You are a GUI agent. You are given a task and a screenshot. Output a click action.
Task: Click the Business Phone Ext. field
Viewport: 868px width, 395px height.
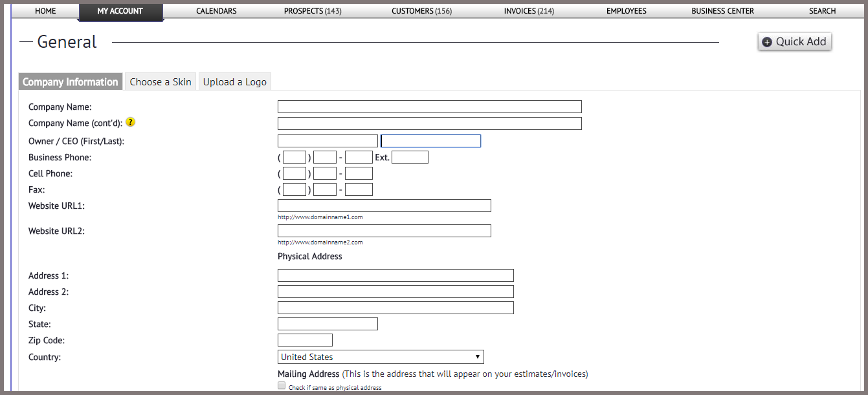(x=410, y=157)
